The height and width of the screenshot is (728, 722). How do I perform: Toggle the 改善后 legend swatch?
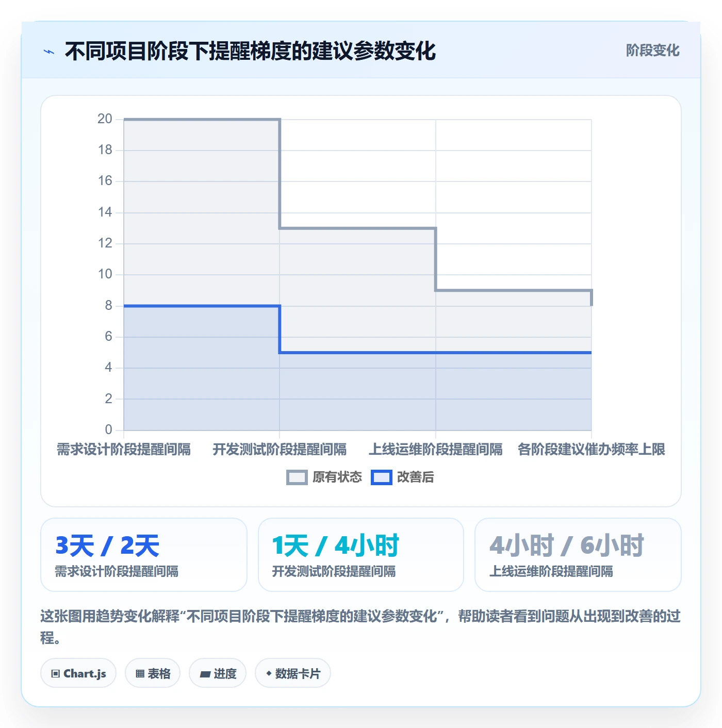coord(382,477)
